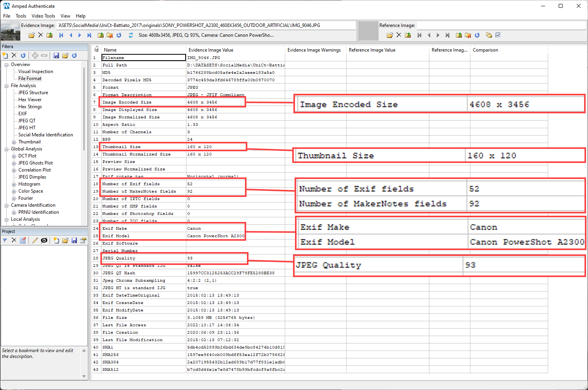
Task: Open the Video Tools menu
Action: pyautogui.click(x=43, y=16)
